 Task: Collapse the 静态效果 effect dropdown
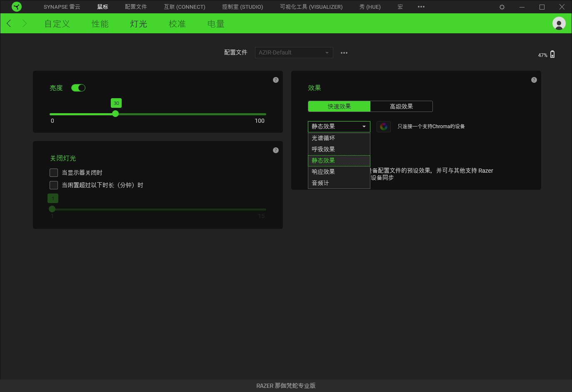coord(339,127)
